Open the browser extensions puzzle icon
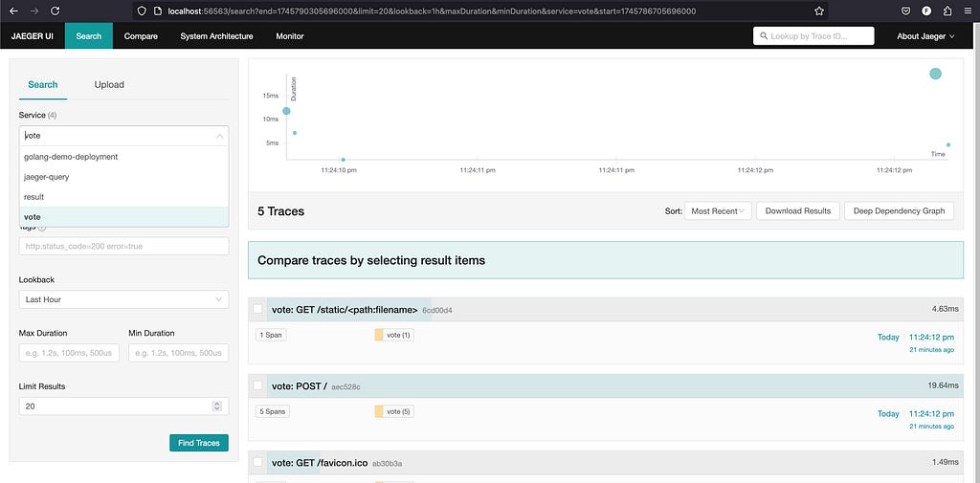 pyautogui.click(x=947, y=11)
